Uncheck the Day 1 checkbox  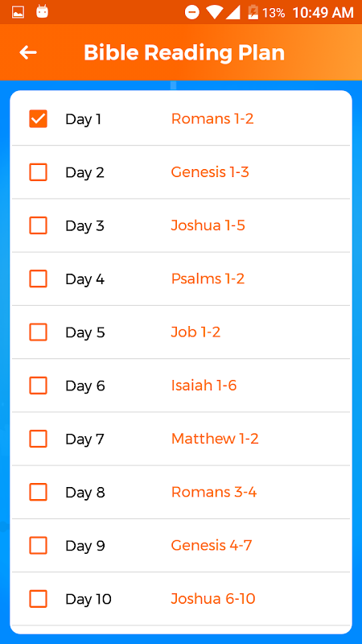(x=38, y=119)
